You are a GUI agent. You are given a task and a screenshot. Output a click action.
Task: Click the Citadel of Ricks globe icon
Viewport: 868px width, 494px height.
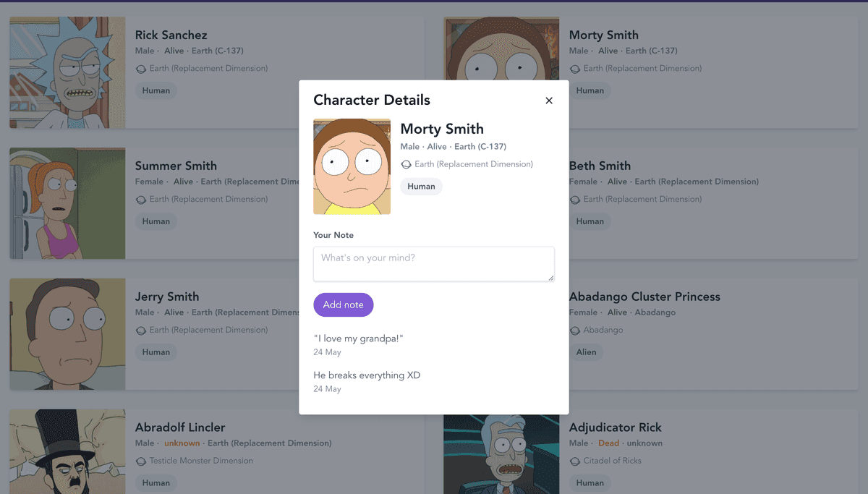(x=576, y=461)
